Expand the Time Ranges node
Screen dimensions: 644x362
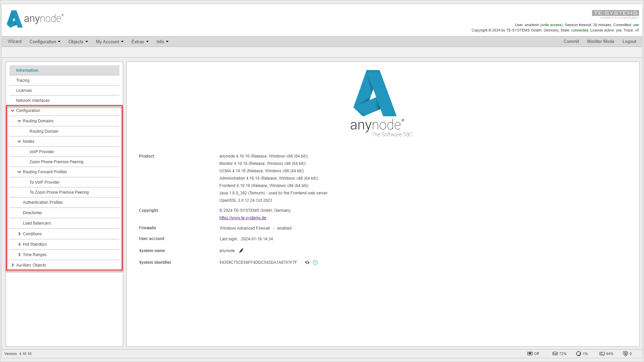point(19,254)
